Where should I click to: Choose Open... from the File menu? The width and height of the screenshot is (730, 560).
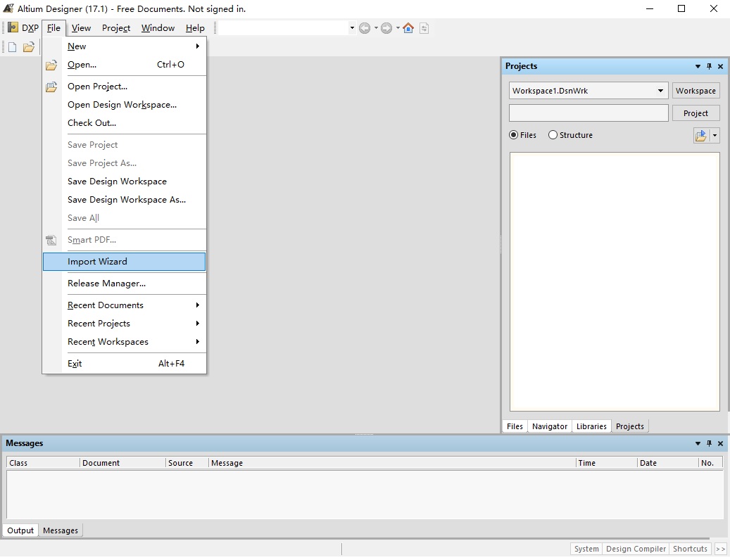click(125, 65)
